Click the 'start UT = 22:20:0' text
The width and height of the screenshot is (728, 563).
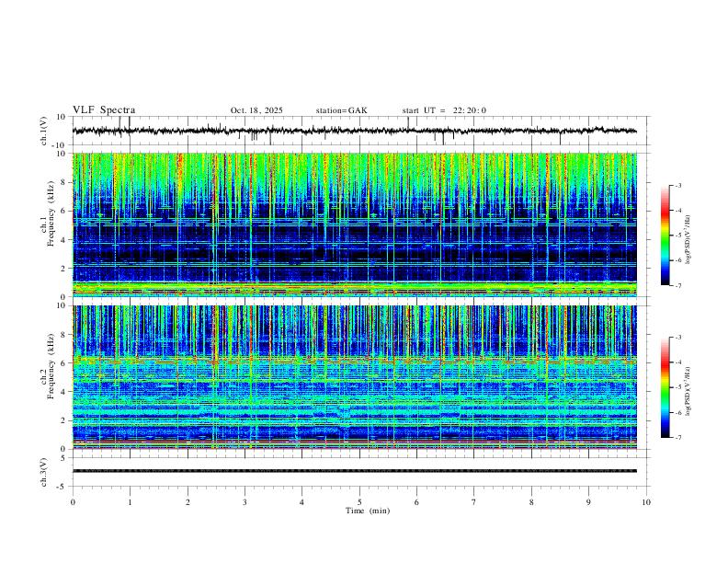tap(444, 110)
